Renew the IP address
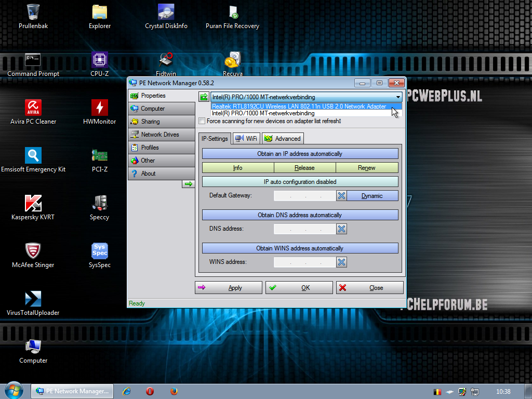This screenshot has width=532, height=399. 367,168
